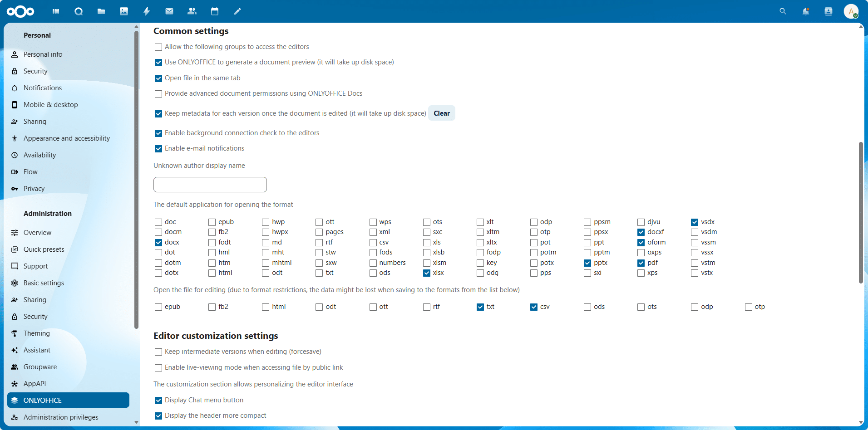Open the Files app from top bar

pyautogui.click(x=101, y=11)
